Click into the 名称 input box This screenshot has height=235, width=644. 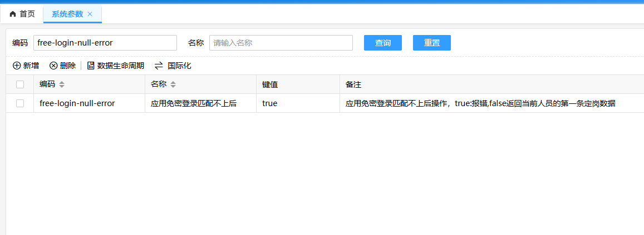281,43
